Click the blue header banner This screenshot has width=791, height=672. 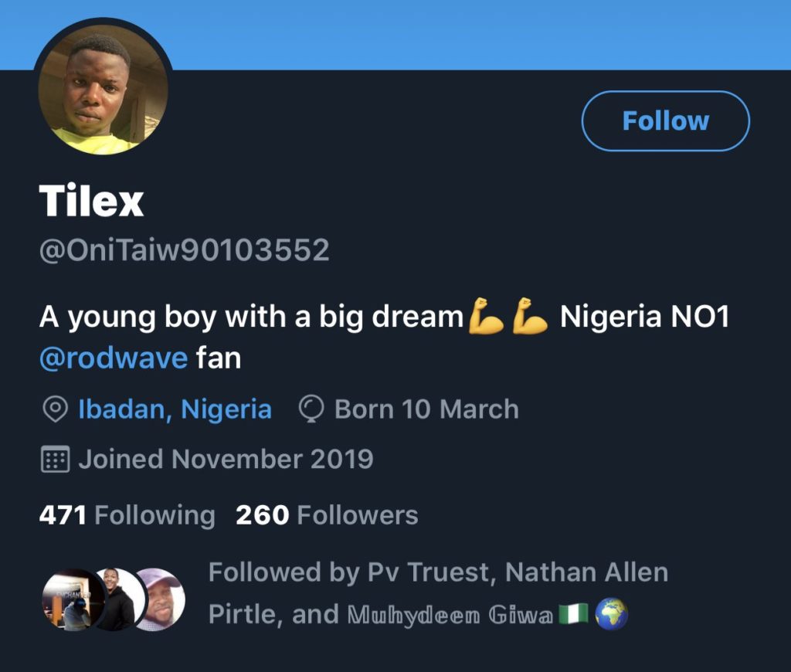click(x=463, y=32)
